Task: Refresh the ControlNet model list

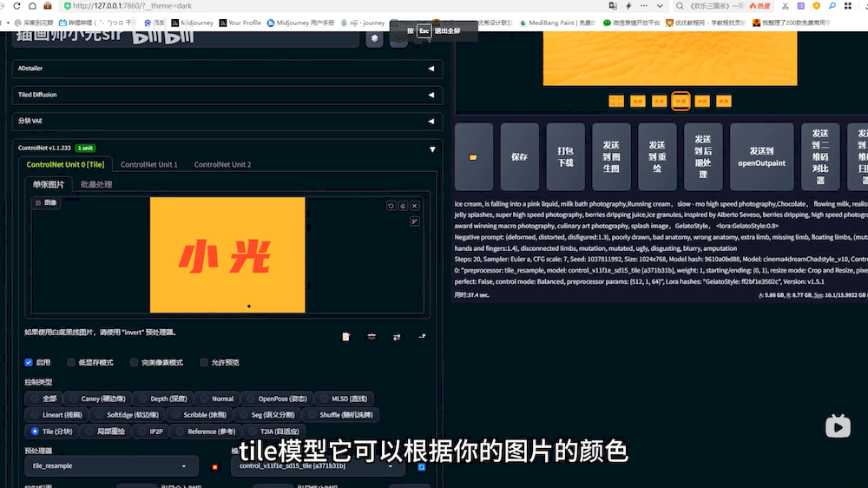Action: [x=421, y=467]
